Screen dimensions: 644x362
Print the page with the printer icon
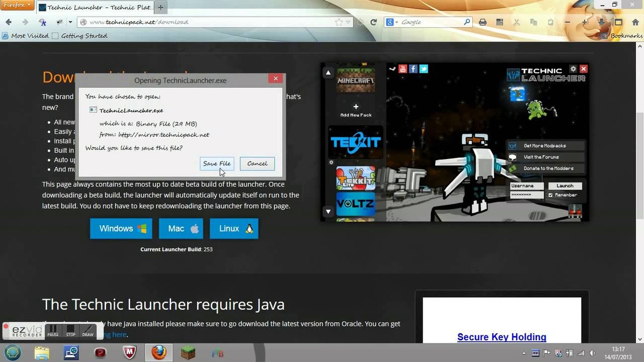click(x=483, y=22)
